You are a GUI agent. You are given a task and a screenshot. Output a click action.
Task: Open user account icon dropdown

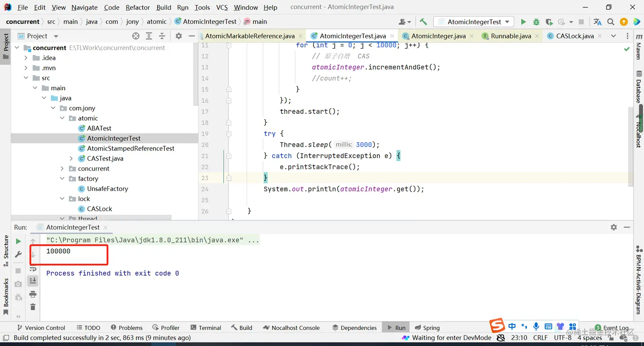click(x=405, y=22)
